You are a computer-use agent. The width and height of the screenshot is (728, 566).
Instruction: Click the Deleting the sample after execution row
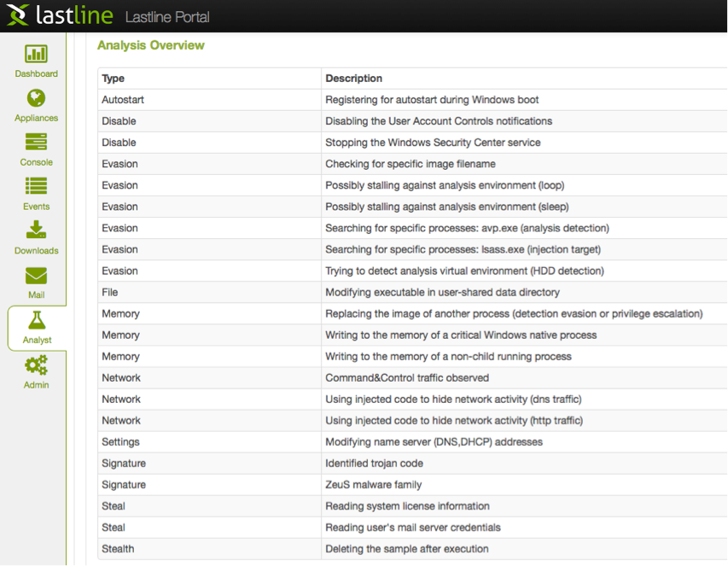tap(401, 548)
